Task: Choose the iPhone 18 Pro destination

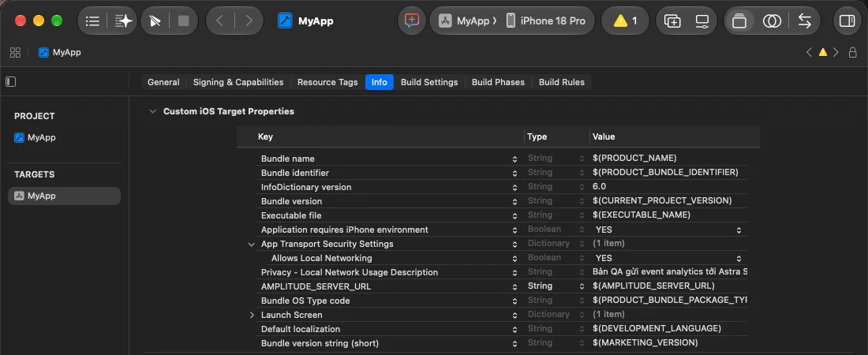Action: (x=546, y=21)
